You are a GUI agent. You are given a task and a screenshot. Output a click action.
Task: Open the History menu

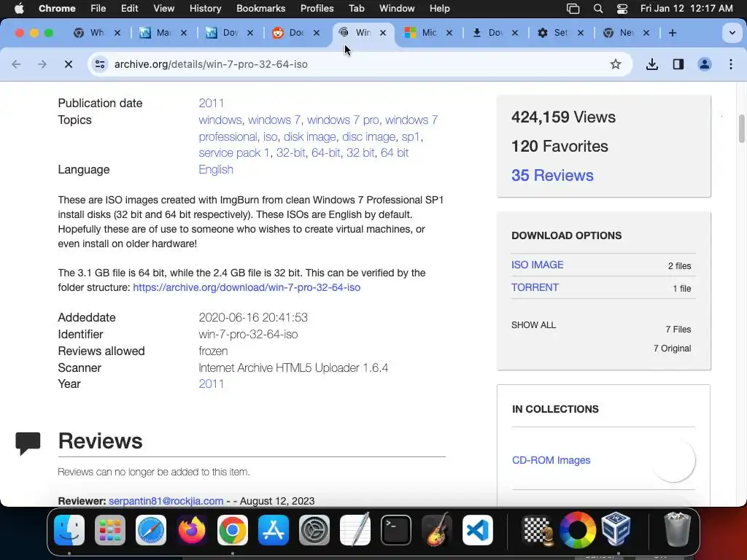[x=205, y=8]
